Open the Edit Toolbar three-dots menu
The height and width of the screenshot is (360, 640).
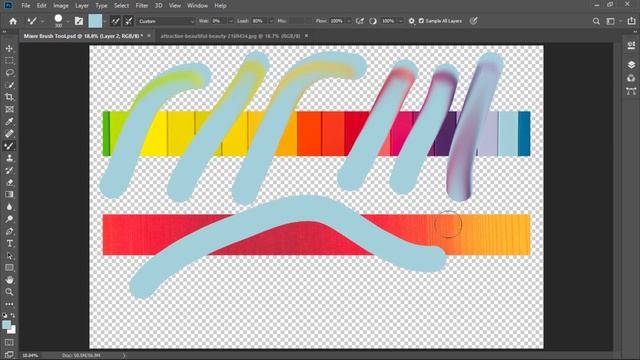click(x=9, y=304)
